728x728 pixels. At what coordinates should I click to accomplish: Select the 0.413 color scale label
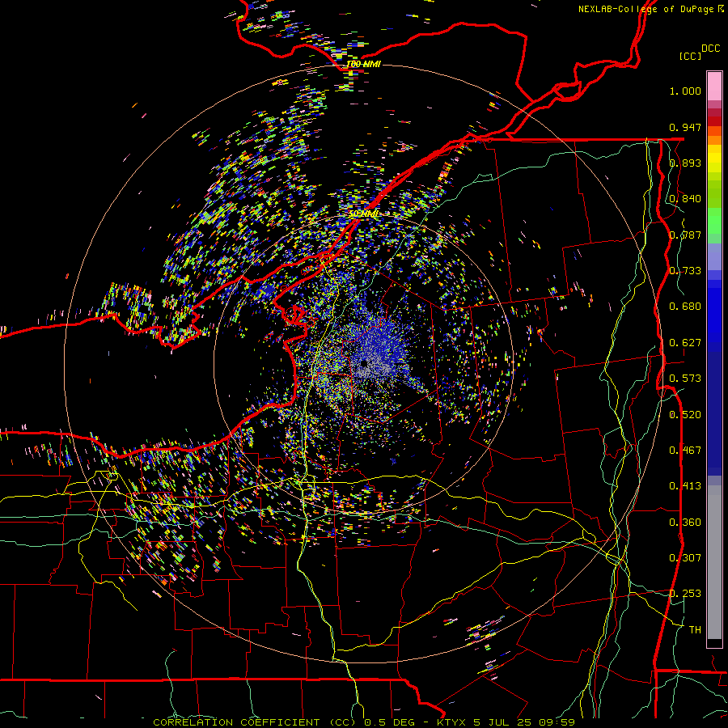point(685,486)
